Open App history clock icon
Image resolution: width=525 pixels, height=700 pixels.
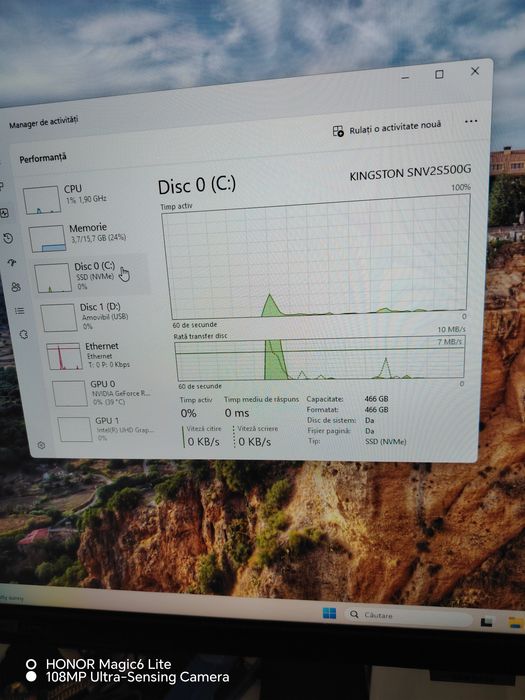[x=8, y=238]
